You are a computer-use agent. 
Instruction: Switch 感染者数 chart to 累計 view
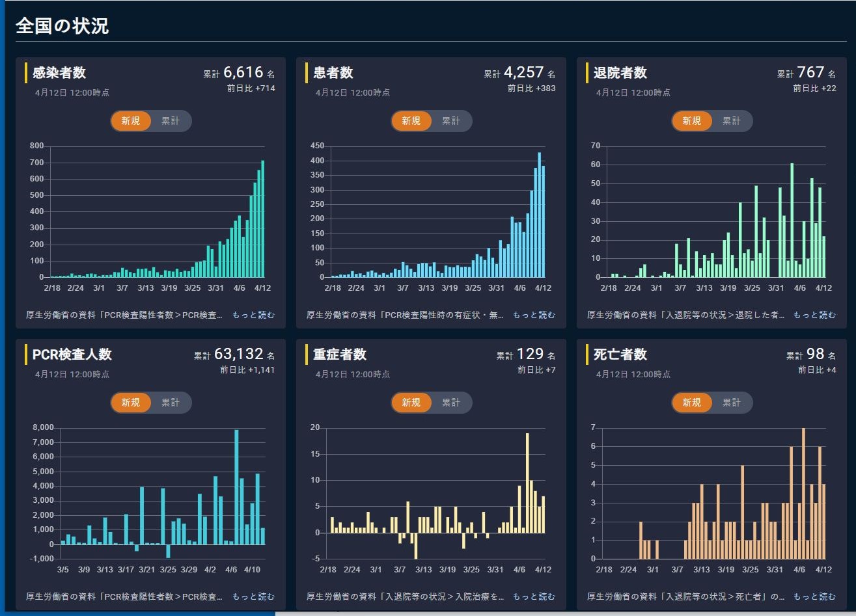coord(171,121)
